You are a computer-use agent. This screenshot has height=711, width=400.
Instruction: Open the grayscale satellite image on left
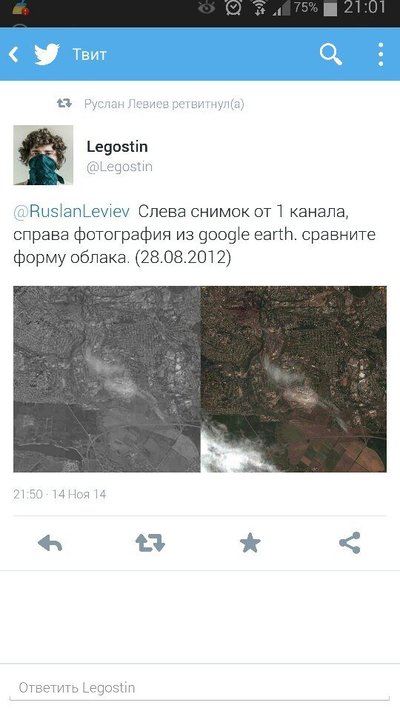[107, 379]
